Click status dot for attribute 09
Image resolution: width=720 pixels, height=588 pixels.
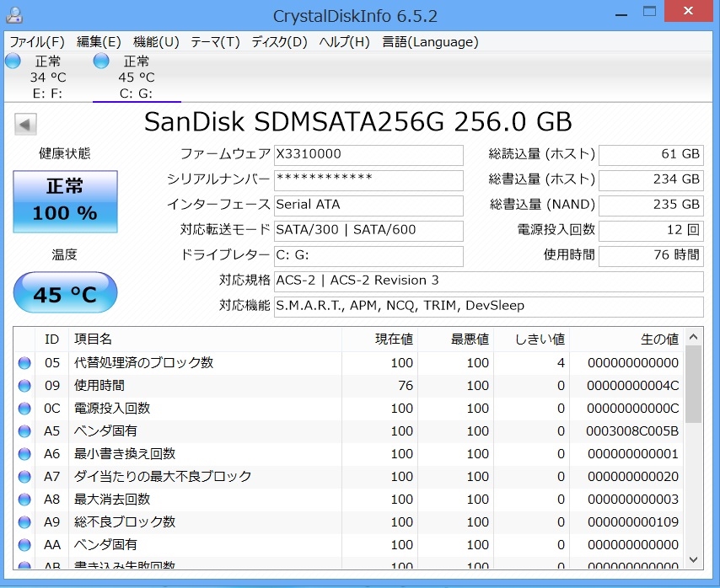24,386
